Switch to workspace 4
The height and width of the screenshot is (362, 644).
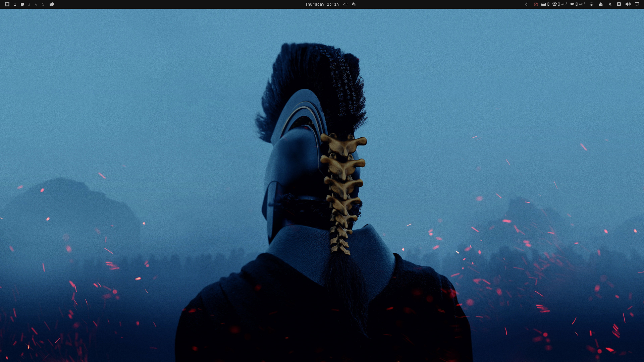click(x=36, y=4)
